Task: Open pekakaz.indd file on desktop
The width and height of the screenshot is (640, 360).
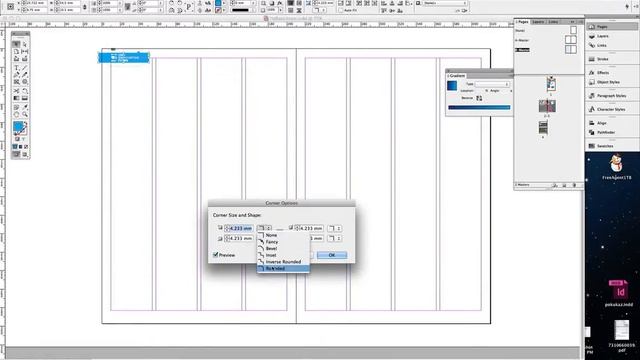Action: click(619, 293)
